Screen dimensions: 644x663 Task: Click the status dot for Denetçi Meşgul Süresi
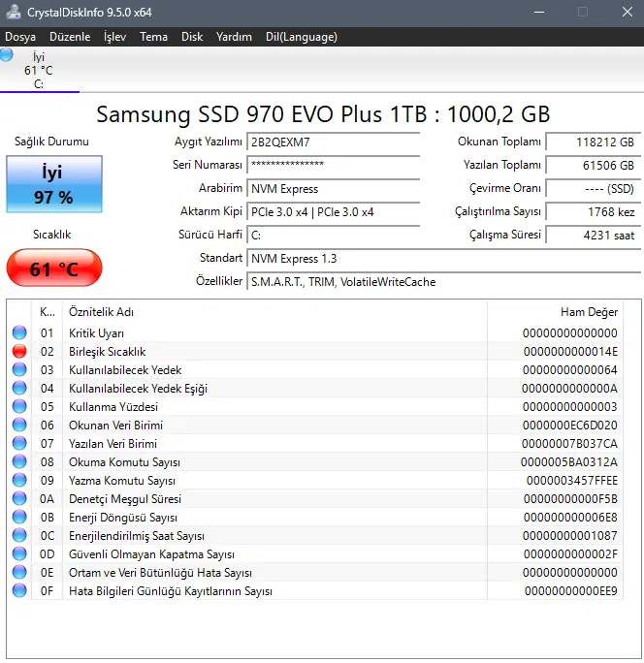pyautogui.click(x=19, y=498)
